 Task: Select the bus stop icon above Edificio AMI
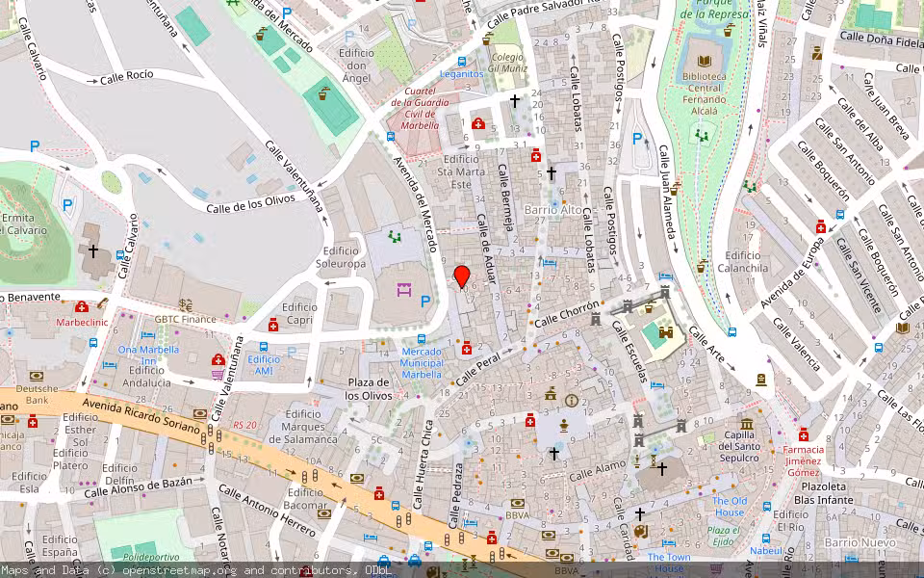coord(264,347)
